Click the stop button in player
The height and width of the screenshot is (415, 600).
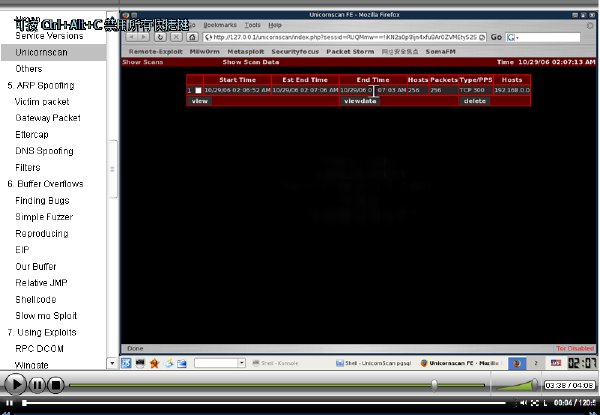click(56, 385)
